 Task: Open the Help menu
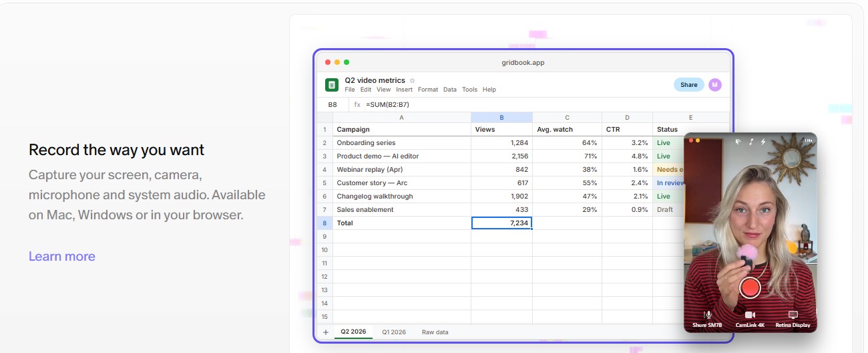click(489, 90)
